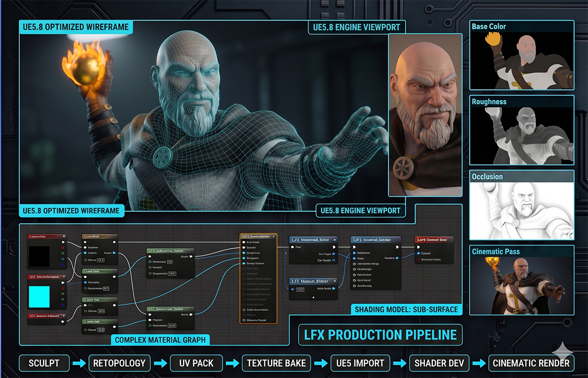
Task: Click the LFX PRODUCTION PIPELINE title
Action: click(x=380, y=334)
